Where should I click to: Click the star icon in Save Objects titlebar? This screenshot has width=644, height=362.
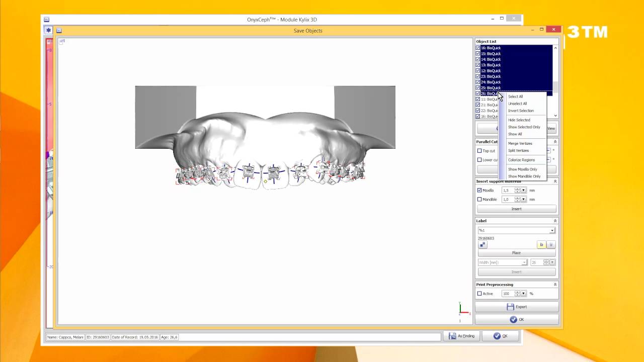[49, 31]
